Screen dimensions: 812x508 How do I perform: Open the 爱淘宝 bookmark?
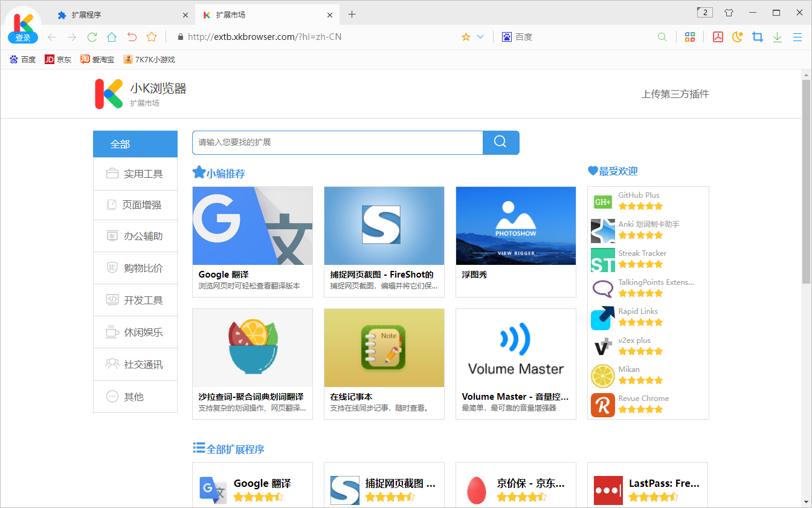97,59
